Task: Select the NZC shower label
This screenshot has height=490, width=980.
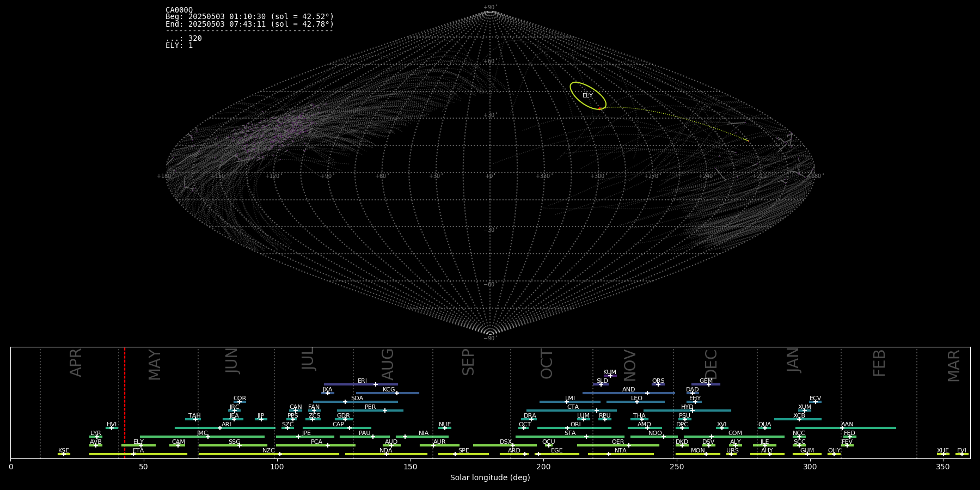Action: click(x=269, y=451)
